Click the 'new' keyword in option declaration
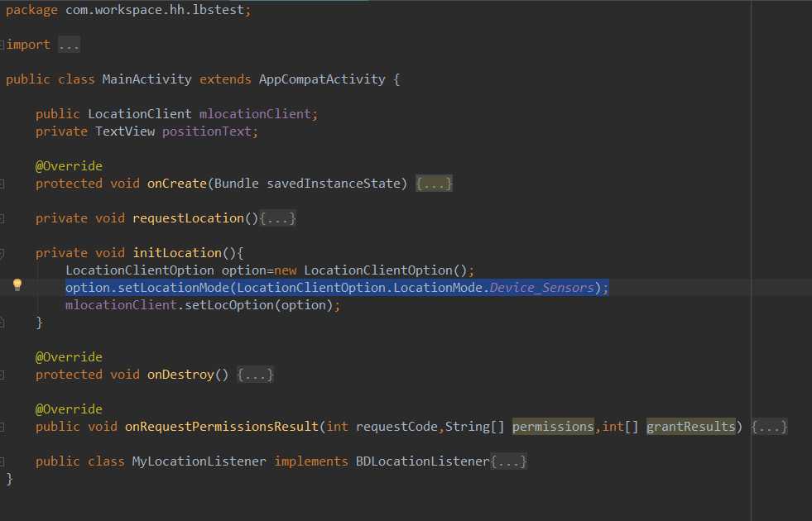 coord(286,270)
